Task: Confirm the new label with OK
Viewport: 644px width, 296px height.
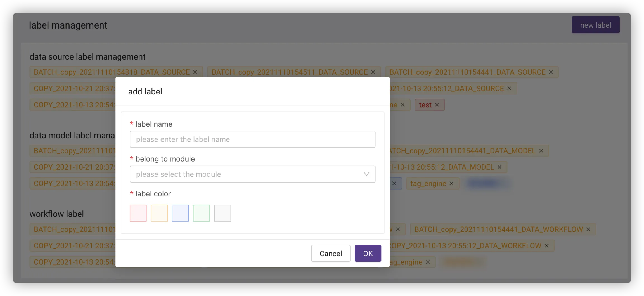Action: point(368,253)
